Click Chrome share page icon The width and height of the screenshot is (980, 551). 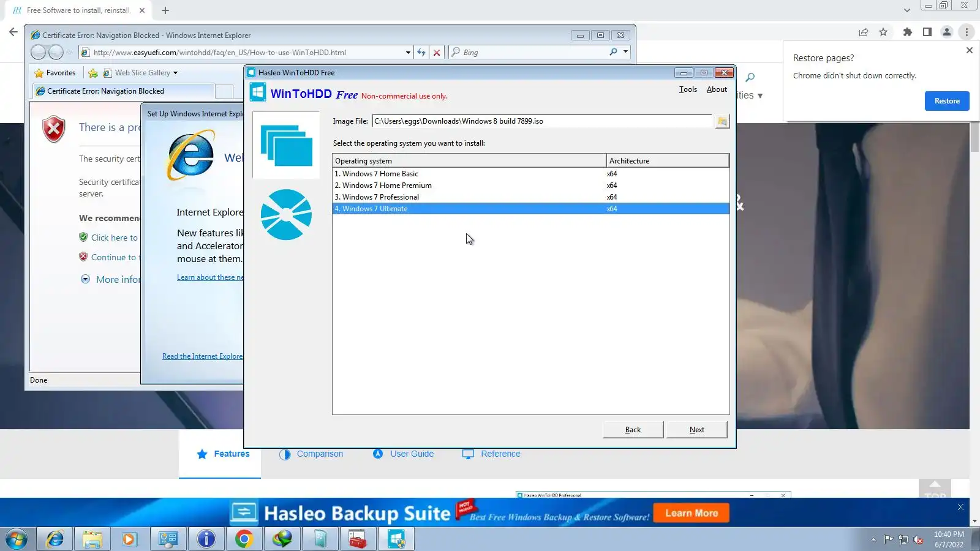pos(864,32)
